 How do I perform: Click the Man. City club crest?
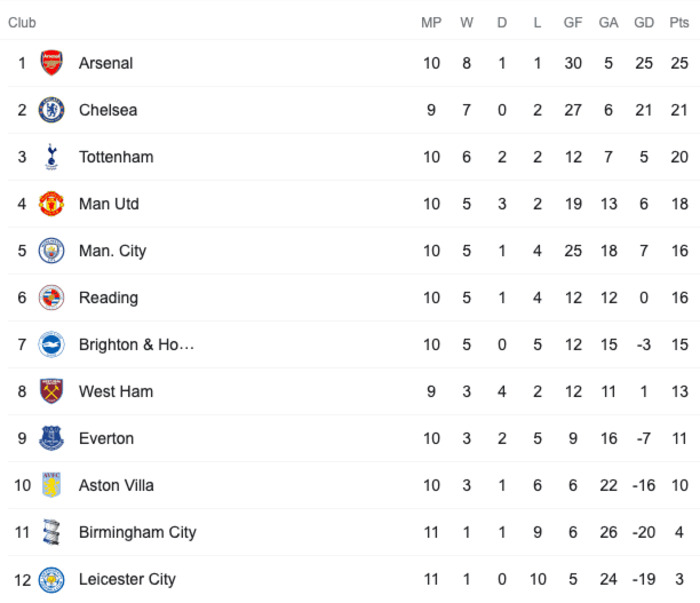point(51,250)
